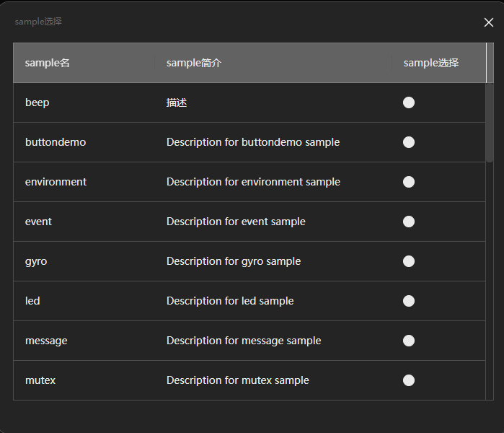Viewport: 504px width, 433px height.
Task: Click the sample选择 column header
Action: (430, 63)
